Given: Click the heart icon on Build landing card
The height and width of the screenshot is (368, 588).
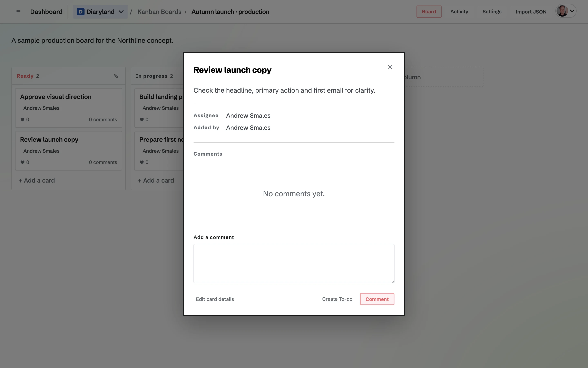Looking at the screenshot, I should [142, 120].
